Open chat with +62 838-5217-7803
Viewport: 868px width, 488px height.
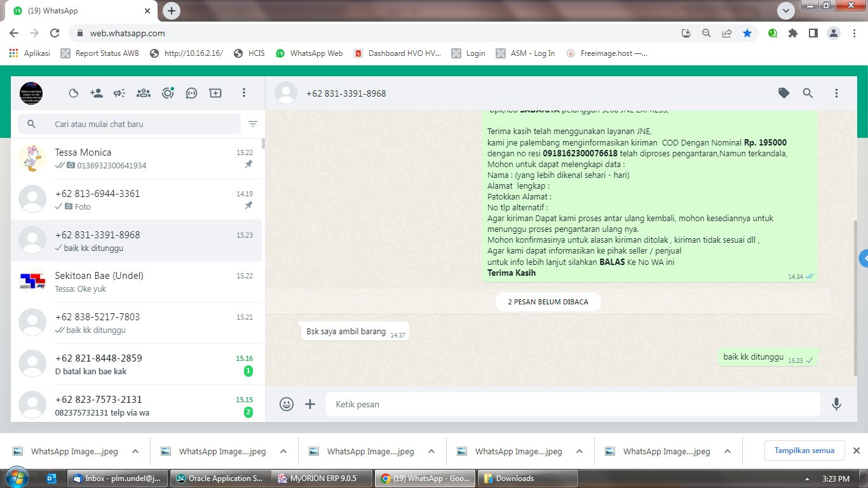pos(137,323)
